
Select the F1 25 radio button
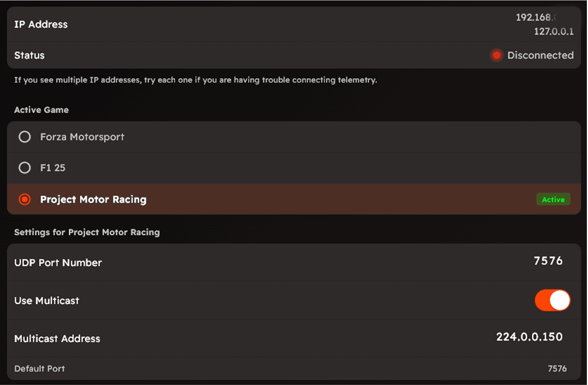tap(25, 168)
